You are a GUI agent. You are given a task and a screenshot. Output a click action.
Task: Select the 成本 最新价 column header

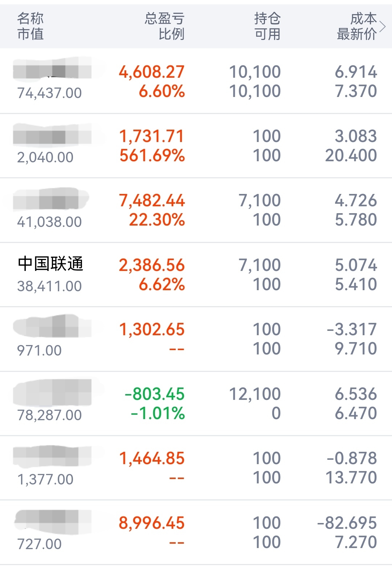pyautogui.click(x=357, y=26)
